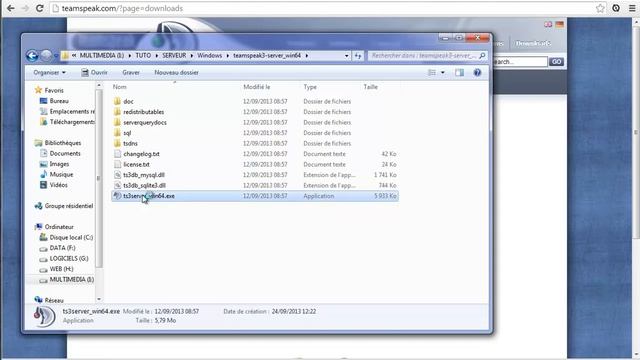The height and width of the screenshot is (360, 640).
Task: Click the search magnifier icon in Explorer
Action: coord(482,56)
